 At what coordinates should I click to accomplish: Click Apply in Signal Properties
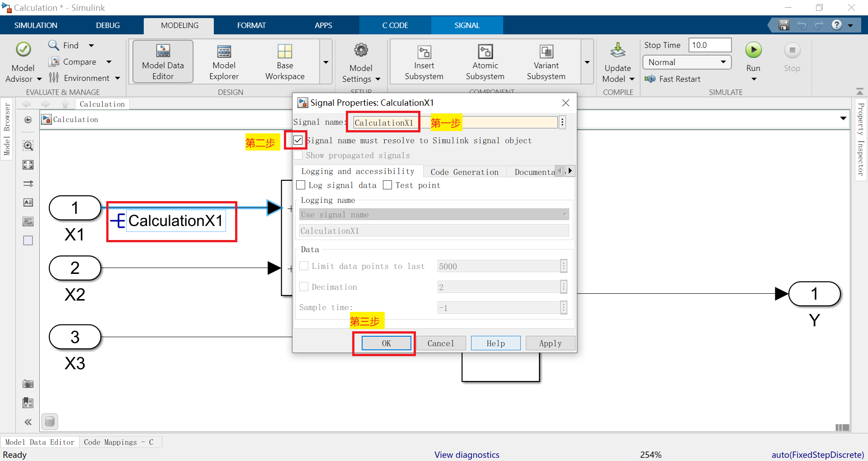click(x=551, y=343)
